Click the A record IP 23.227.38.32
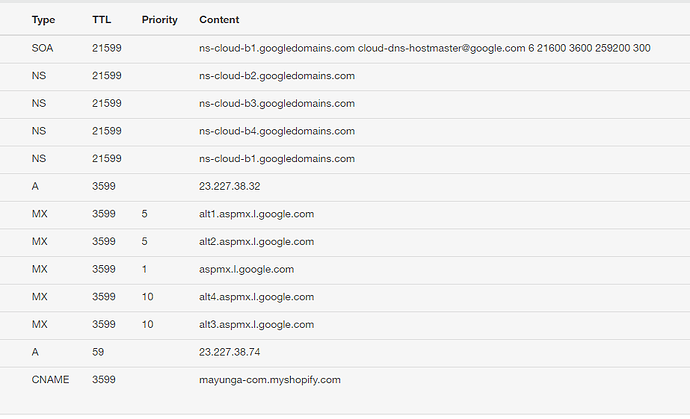This screenshot has width=690, height=419. pyautogui.click(x=231, y=187)
